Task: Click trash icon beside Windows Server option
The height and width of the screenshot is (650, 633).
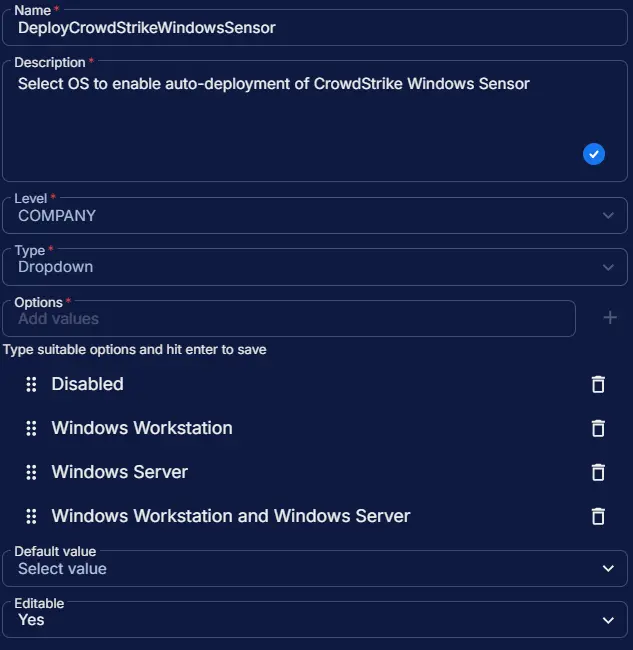Action: [598, 472]
